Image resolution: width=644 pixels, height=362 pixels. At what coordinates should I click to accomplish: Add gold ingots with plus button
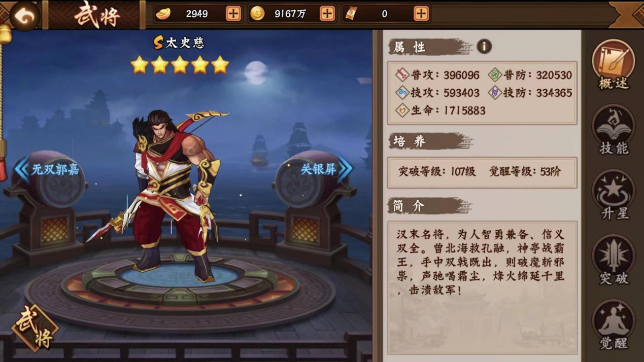pyautogui.click(x=233, y=14)
